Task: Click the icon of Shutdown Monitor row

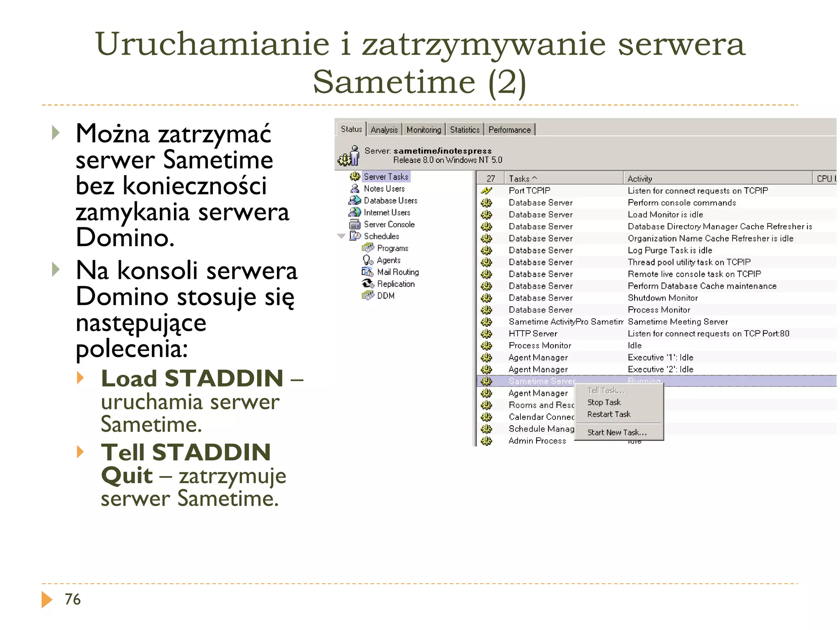Action: (x=486, y=298)
